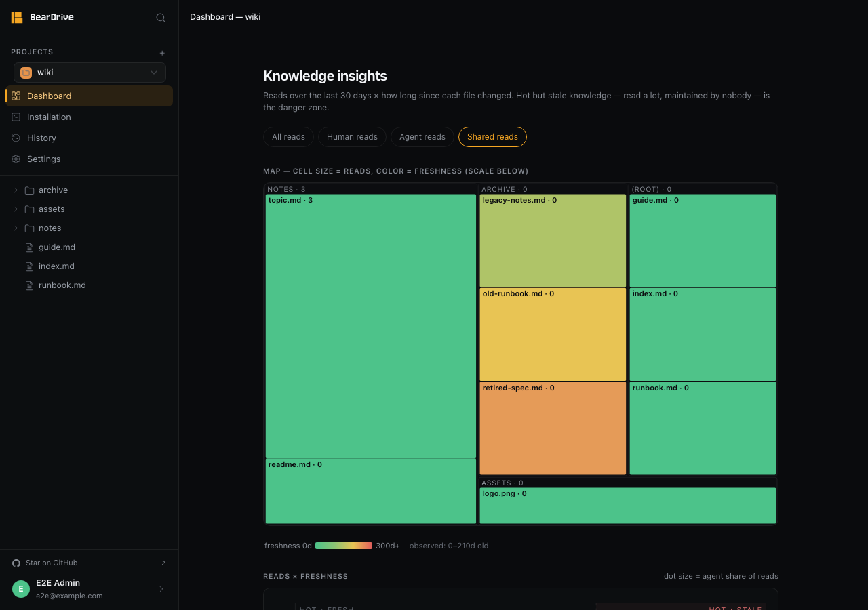Click the History clock icon
This screenshot has width=868, height=610.
[x=16, y=138]
